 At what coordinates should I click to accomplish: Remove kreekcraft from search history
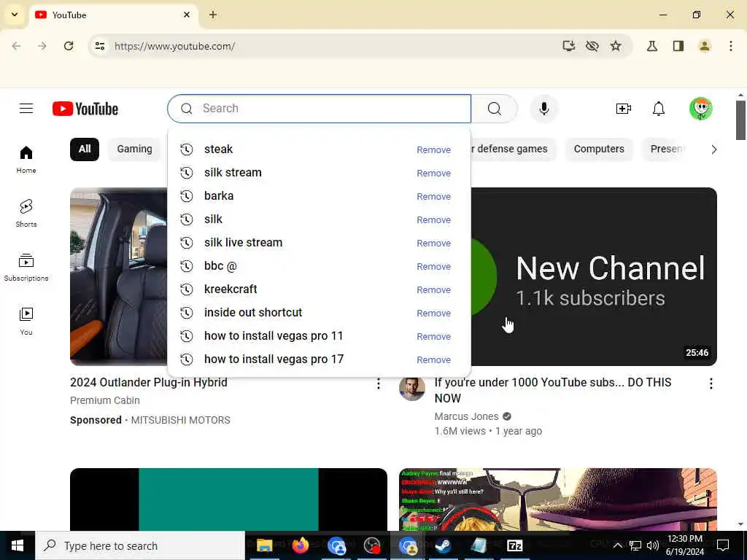433,290
